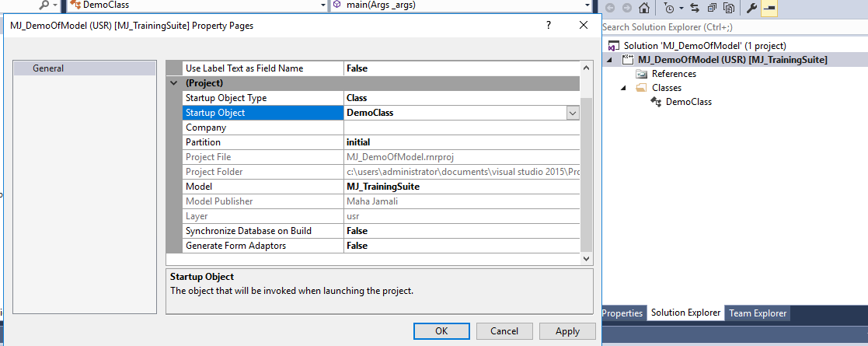The image size is (868, 346).
Task: Click the Solution 'MJ_DemoOfModel' icon
Action: pos(613,46)
